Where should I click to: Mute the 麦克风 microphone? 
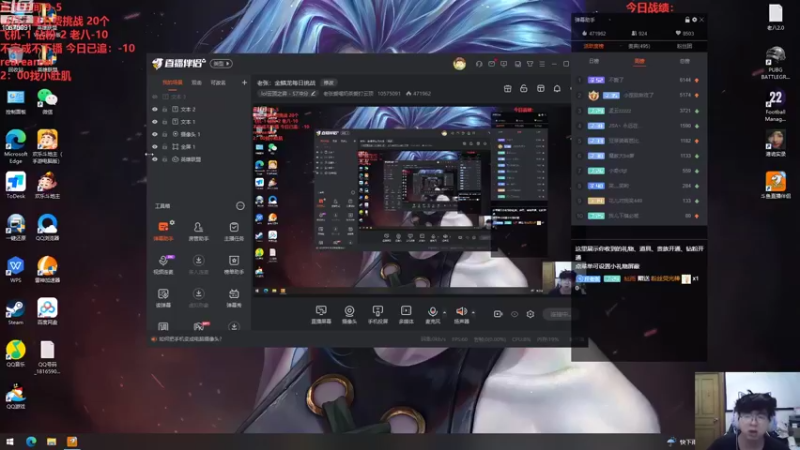pyautogui.click(x=432, y=314)
